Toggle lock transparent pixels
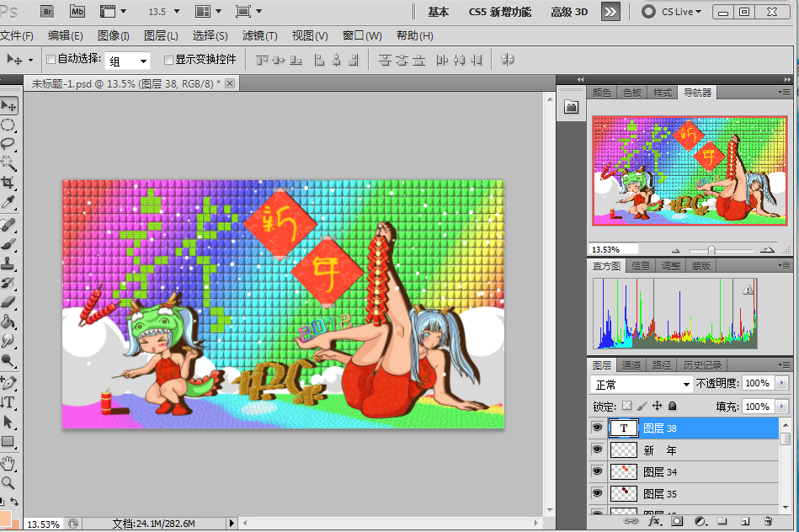This screenshot has height=532, width=799. coord(626,406)
